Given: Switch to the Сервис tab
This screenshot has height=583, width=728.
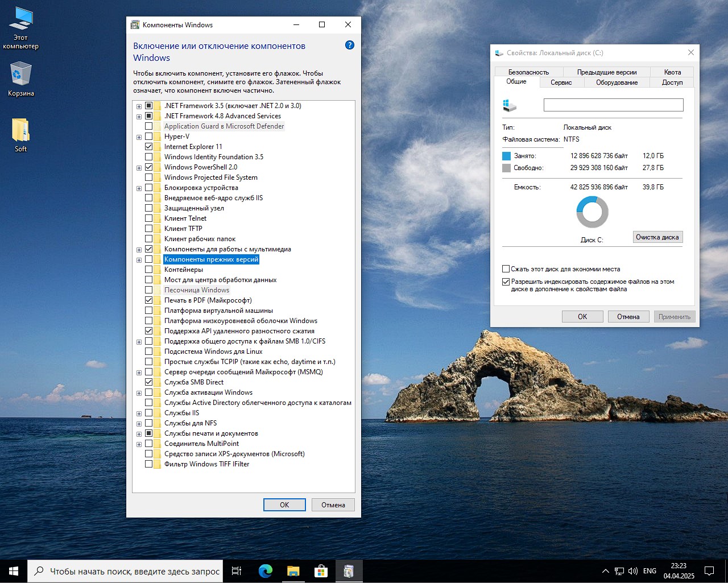Looking at the screenshot, I should click(x=561, y=82).
